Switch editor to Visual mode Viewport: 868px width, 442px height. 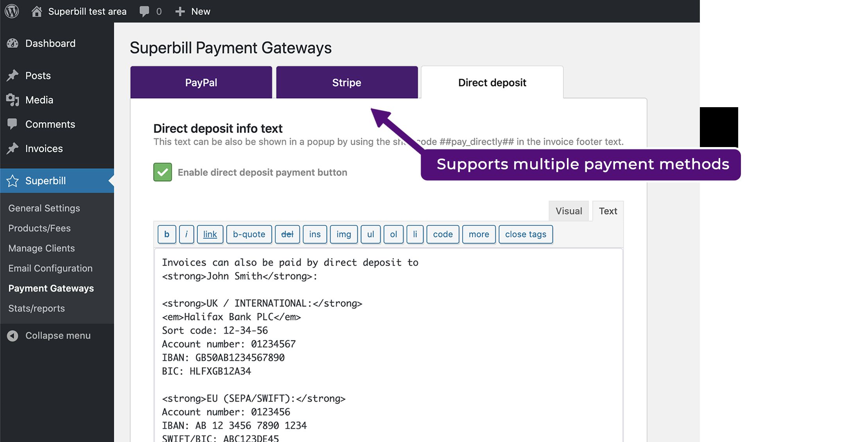point(569,211)
